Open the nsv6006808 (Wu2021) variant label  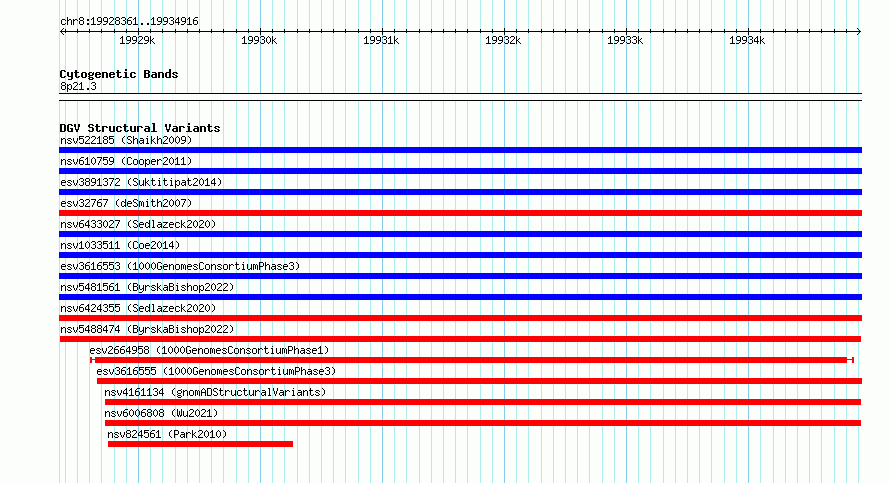pyautogui.click(x=161, y=413)
